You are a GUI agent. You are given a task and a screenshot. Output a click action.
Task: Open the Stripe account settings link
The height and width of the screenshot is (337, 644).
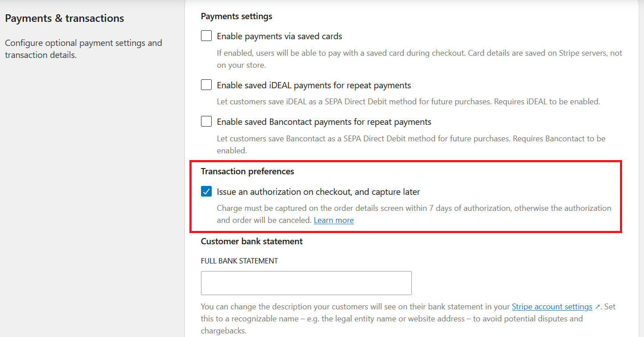pos(552,307)
